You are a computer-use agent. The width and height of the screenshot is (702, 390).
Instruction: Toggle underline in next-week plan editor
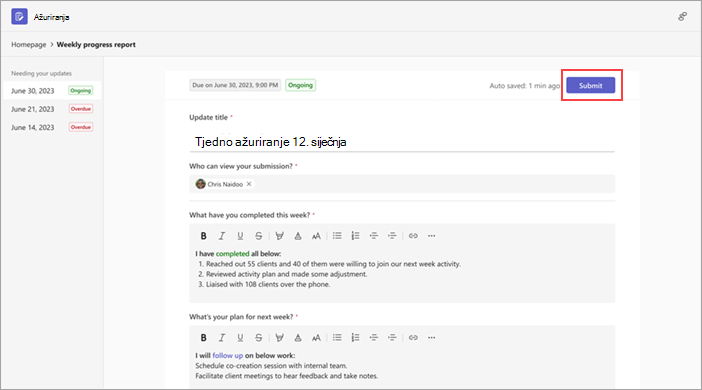240,338
